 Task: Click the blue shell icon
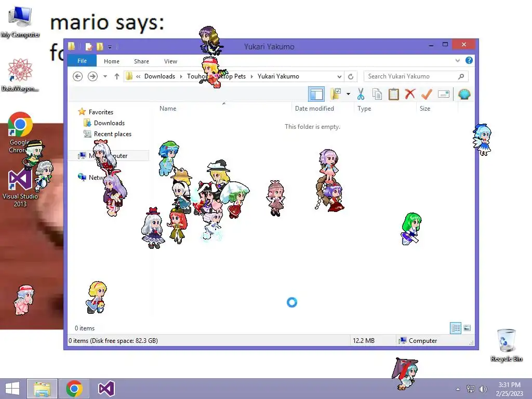click(464, 94)
